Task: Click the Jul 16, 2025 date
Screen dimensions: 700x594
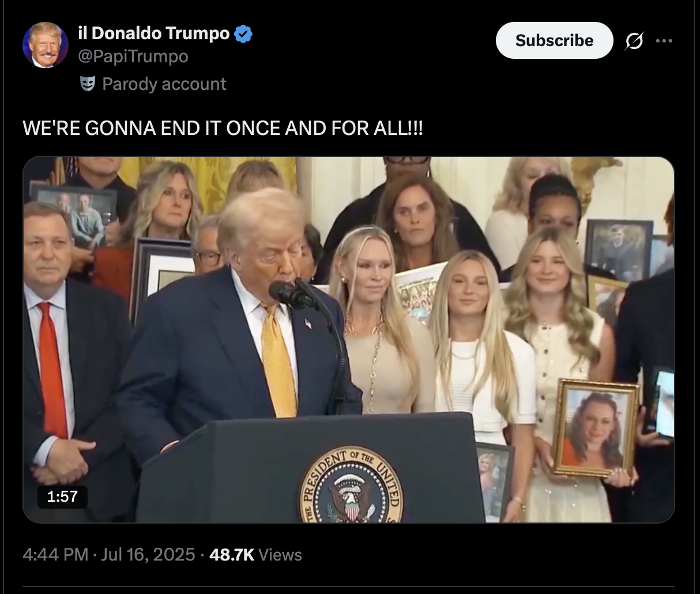Action: pos(148,555)
